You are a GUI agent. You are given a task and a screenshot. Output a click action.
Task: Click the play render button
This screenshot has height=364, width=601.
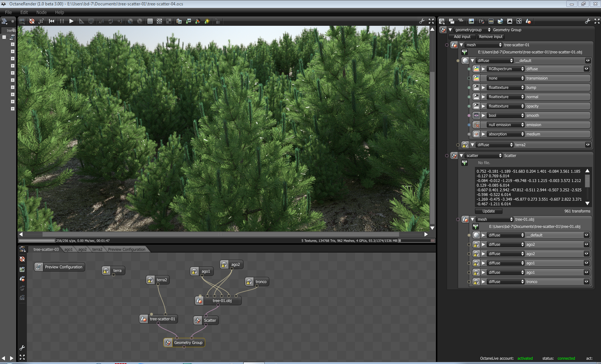(71, 21)
